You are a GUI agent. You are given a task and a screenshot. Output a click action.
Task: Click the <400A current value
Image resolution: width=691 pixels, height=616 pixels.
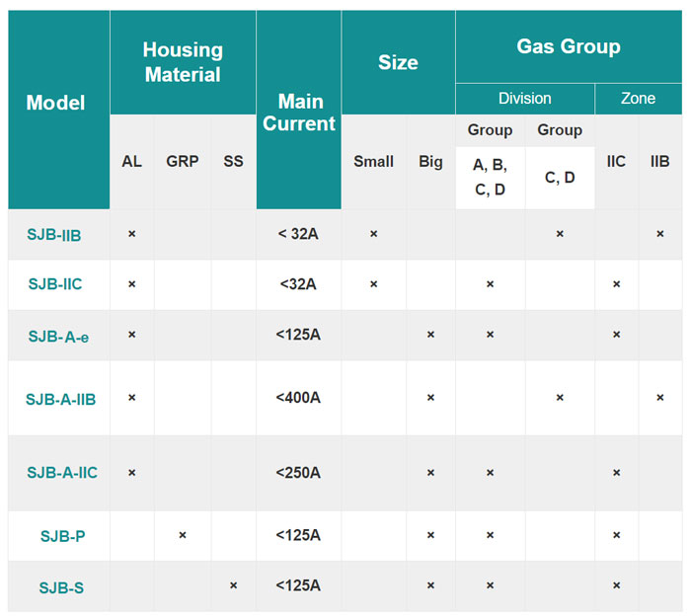pos(298,398)
